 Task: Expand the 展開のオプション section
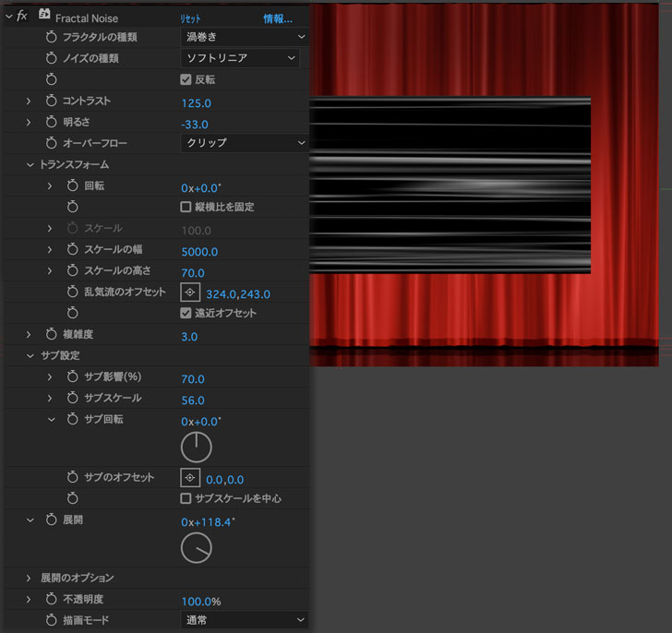click(30, 578)
